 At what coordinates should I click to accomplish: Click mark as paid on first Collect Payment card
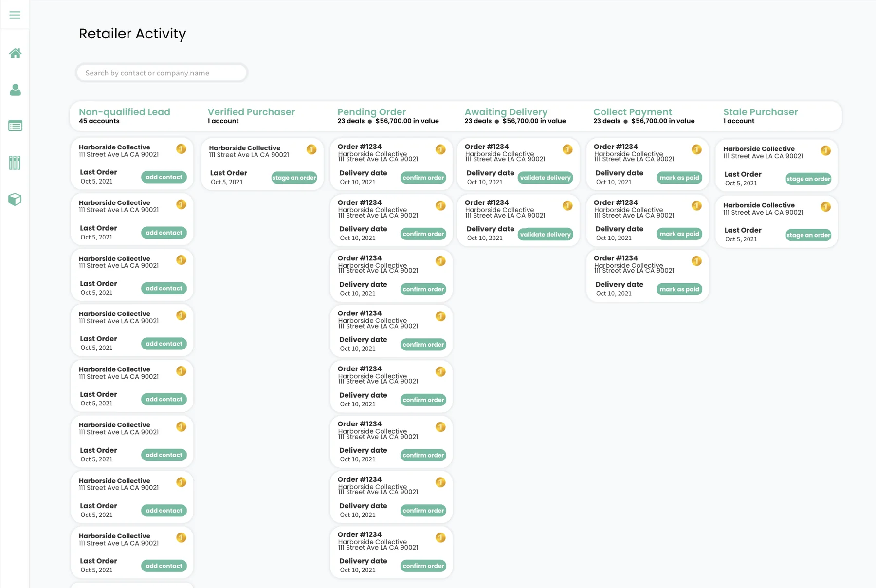[679, 178]
